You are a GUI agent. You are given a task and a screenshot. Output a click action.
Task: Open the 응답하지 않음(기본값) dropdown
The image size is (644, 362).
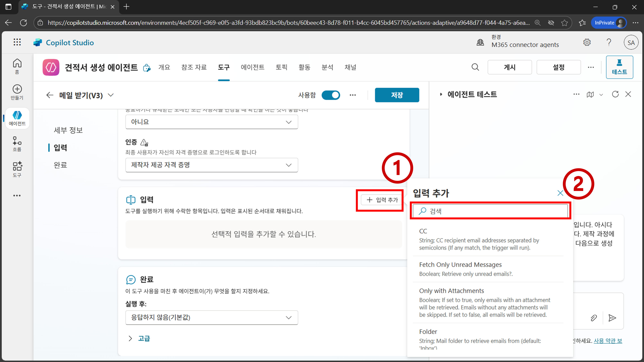(x=212, y=318)
